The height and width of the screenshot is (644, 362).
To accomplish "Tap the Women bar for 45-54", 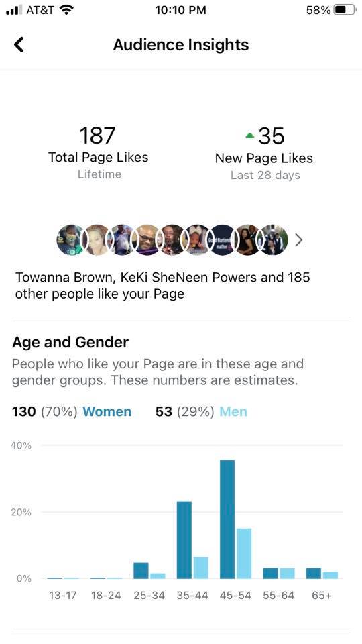I will [227, 519].
